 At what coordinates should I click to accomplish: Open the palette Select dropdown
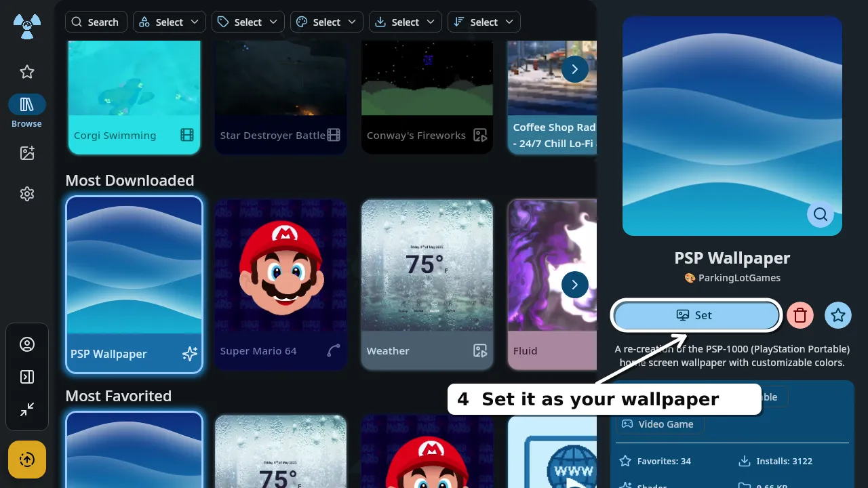(327, 22)
